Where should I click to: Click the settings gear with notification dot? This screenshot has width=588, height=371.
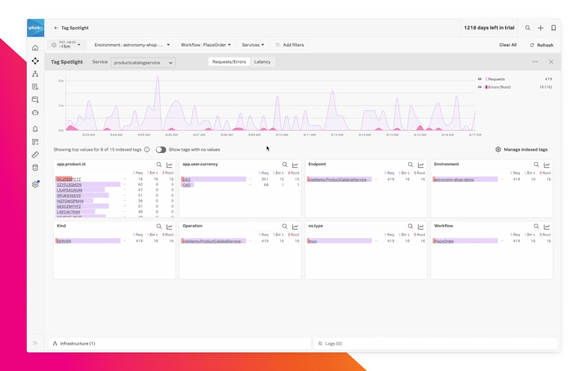(35, 184)
